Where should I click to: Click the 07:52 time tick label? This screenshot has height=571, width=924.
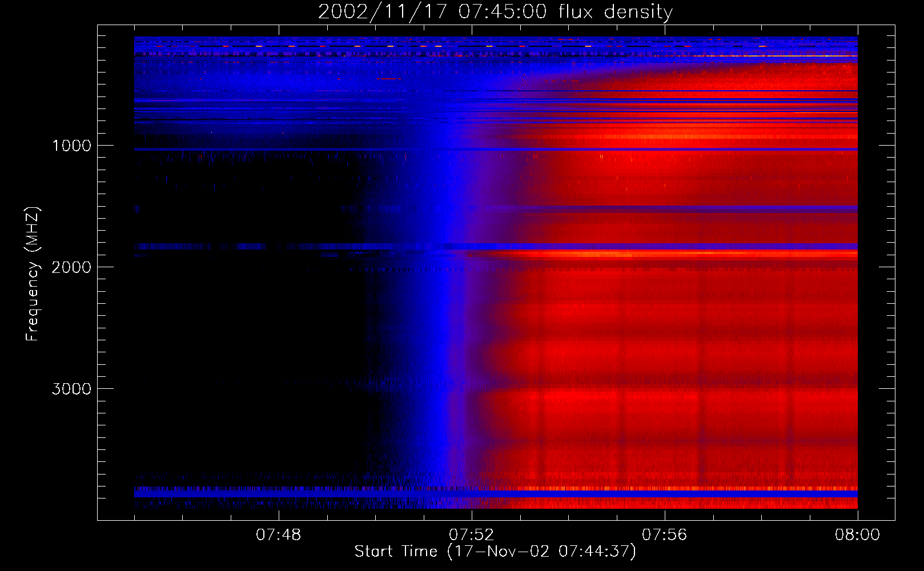[471, 535]
